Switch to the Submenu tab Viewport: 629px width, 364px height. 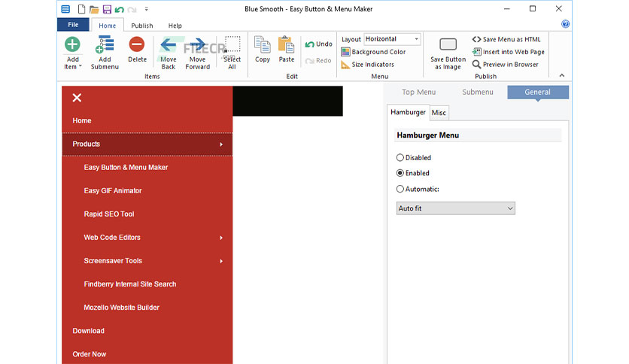point(477,93)
